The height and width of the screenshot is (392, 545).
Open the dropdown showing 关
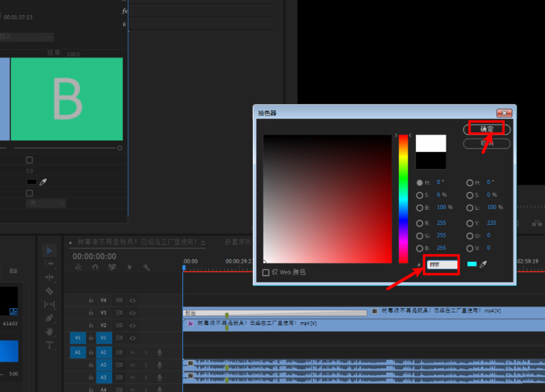click(x=45, y=204)
